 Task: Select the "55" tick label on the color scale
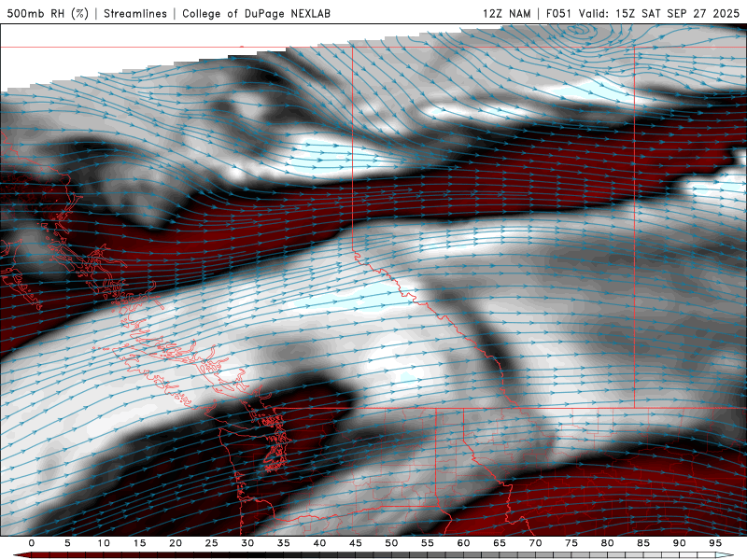pyautogui.click(x=428, y=543)
